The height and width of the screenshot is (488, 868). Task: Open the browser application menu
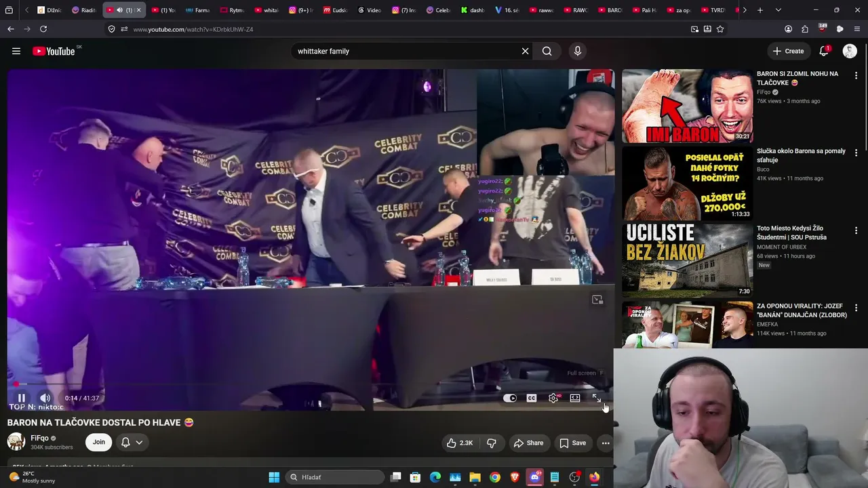click(x=857, y=29)
